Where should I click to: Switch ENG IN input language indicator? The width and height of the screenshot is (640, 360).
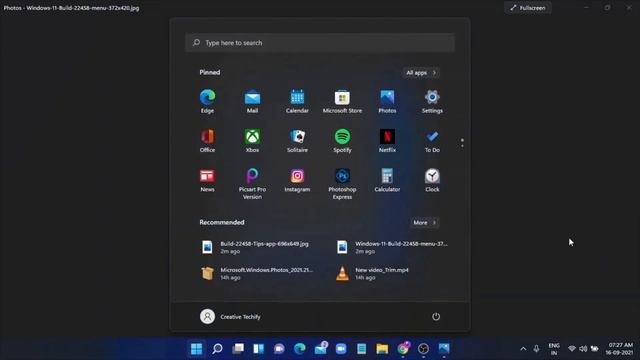pos(554,349)
